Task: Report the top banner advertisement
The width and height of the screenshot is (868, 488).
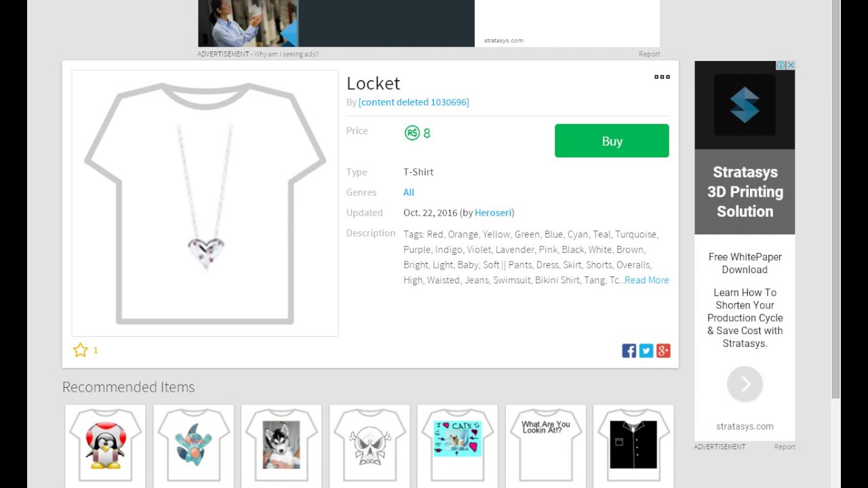Action: coord(649,54)
